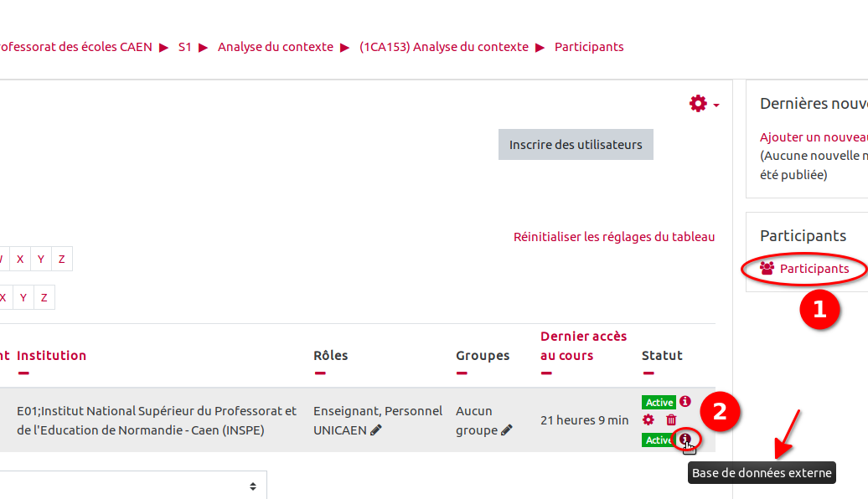Click Inscrire des utilisateurs button
The height and width of the screenshot is (499, 868).
coord(576,145)
